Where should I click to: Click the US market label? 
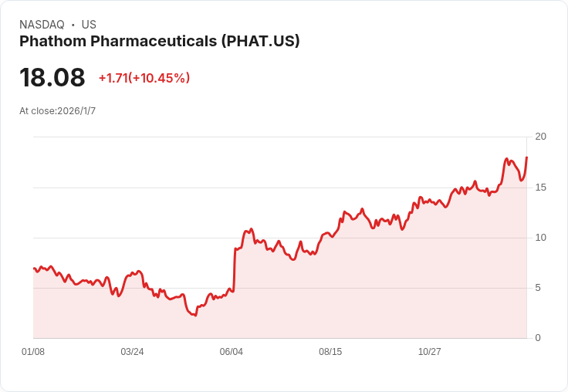[x=89, y=25]
